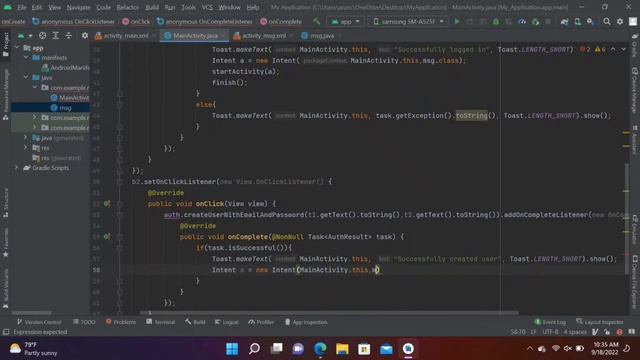640x360 pixels.
Task: Open the App Inspection tool window
Action: coord(306,322)
